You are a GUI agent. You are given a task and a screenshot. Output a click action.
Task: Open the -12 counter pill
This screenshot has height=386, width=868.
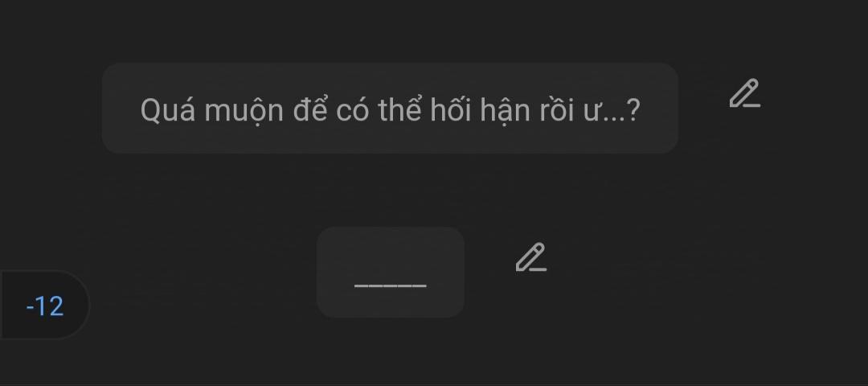click(x=44, y=305)
